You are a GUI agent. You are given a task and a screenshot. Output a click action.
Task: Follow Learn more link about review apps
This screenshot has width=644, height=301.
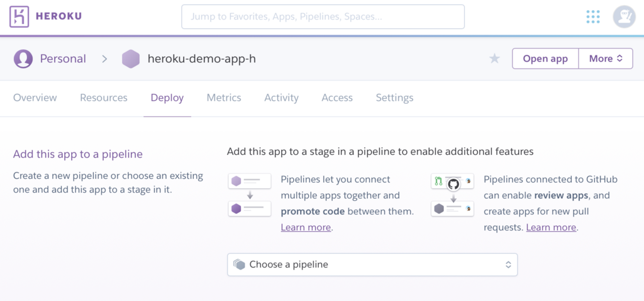pyautogui.click(x=552, y=227)
